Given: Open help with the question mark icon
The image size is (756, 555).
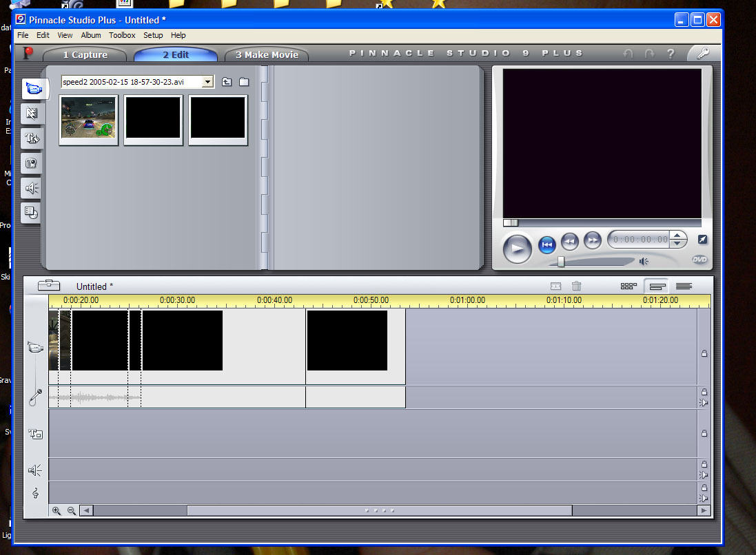Looking at the screenshot, I should tap(671, 54).
